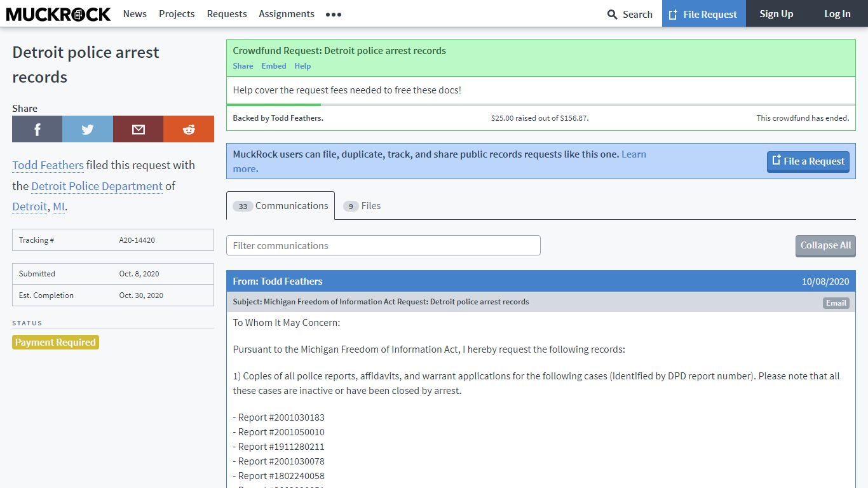
Task: Click the Email tag on the message
Action: pyautogui.click(x=836, y=303)
